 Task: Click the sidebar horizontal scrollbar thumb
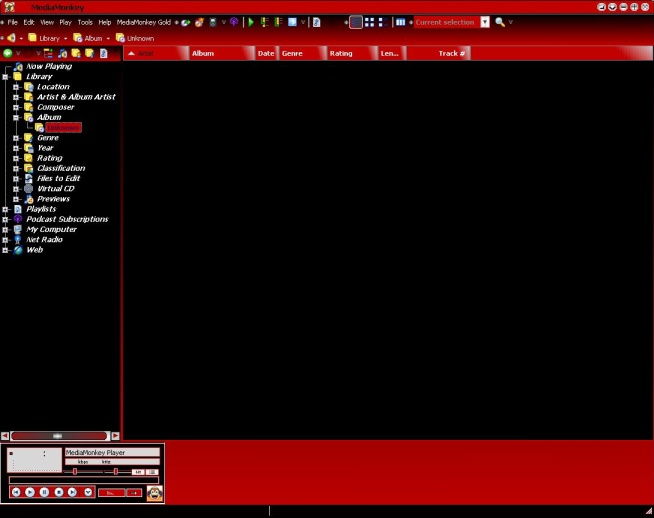tap(58, 436)
